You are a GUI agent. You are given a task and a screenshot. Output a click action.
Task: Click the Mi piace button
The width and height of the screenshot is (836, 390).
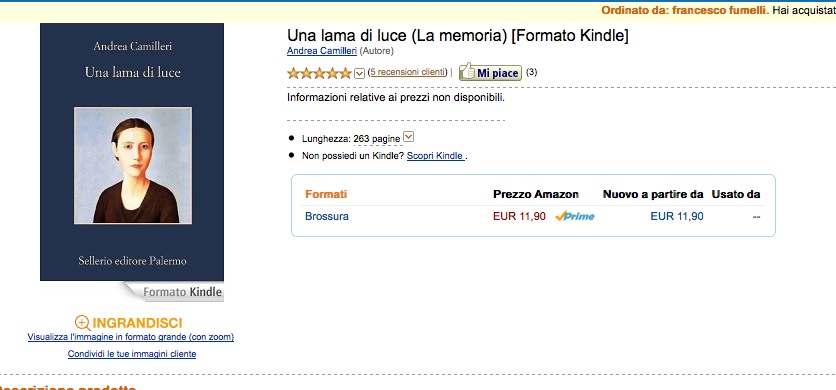[490, 72]
